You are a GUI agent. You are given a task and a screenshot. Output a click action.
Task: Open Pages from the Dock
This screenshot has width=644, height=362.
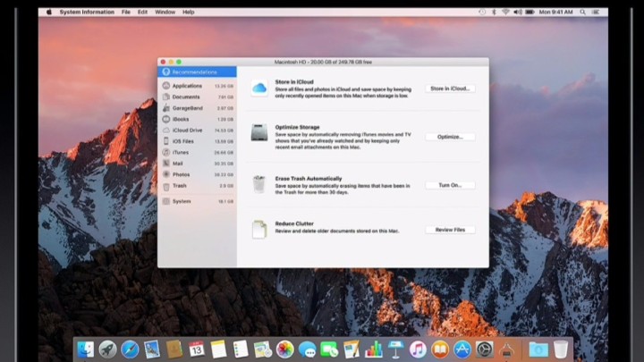tap(352, 349)
